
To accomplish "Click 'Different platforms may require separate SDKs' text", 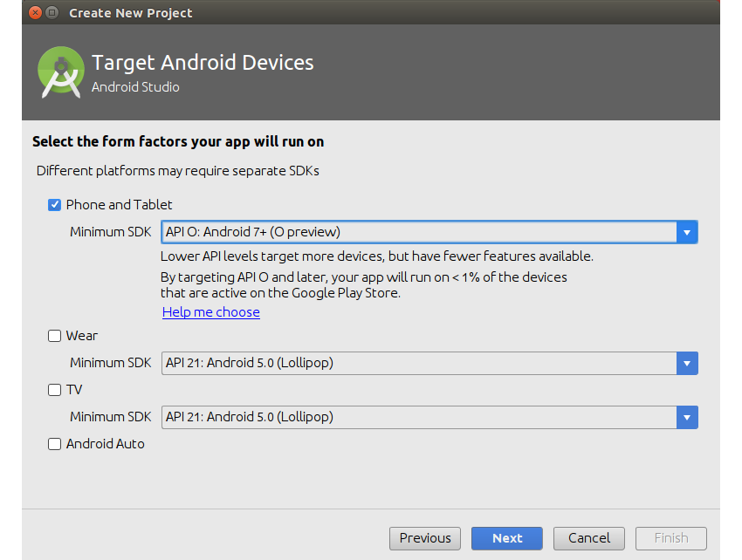I will click(178, 171).
